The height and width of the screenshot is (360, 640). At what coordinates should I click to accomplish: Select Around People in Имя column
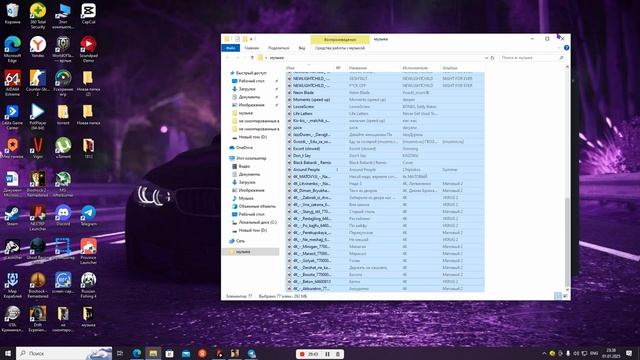tap(306, 169)
